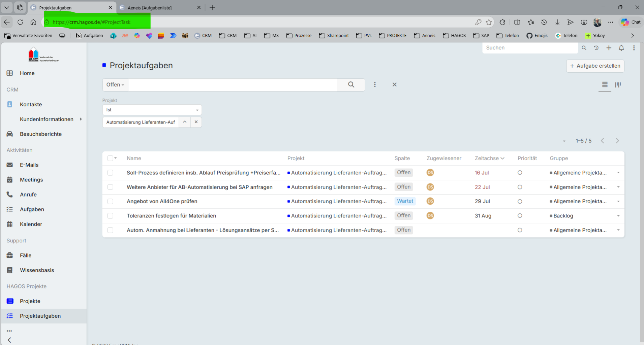Image resolution: width=644 pixels, height=345 pixels.
Task: Run search with magnifier button
Action: click(351, 85)
